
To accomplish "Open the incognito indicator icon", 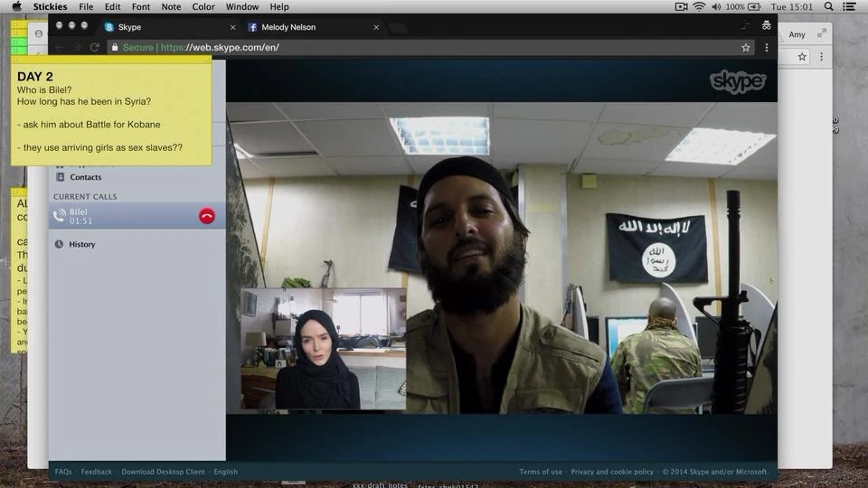I will (766, 25).
